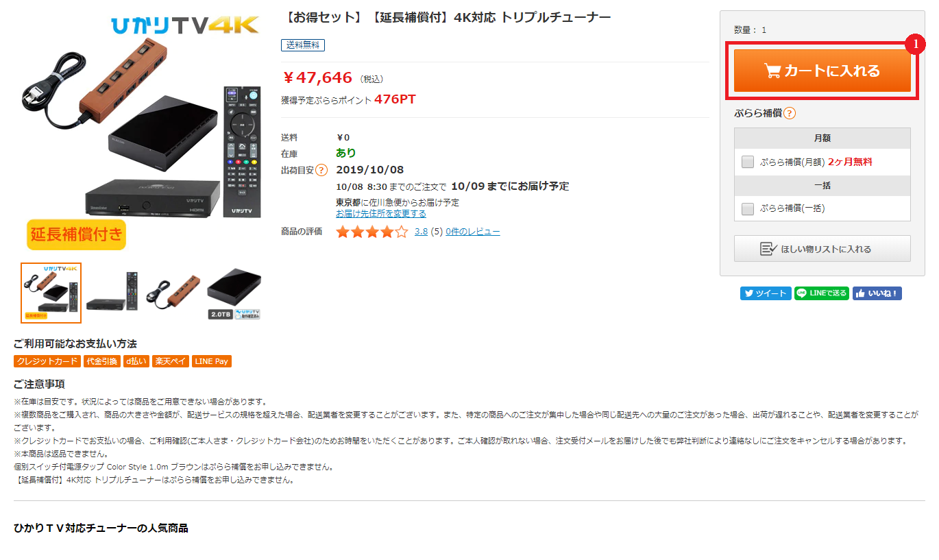
Task: Select the brown power strip thumbnail
Action: click(172, 293)
